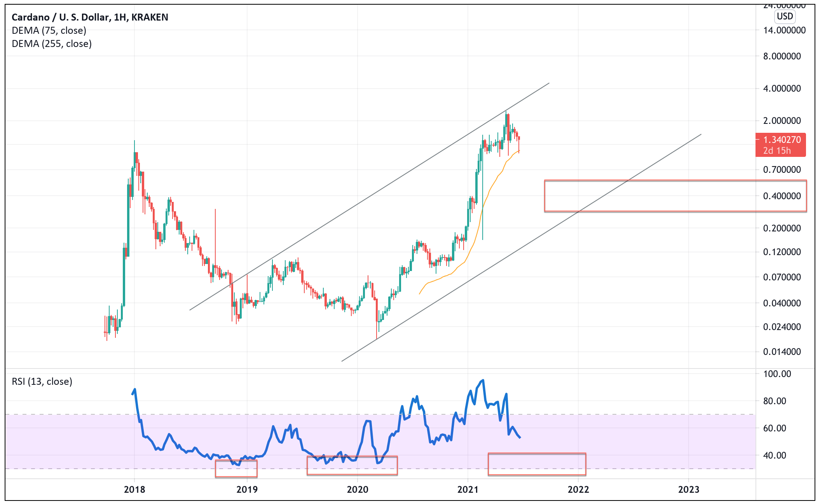Select the DEMA (255, close) indicator label

click(x=52, y=43)
